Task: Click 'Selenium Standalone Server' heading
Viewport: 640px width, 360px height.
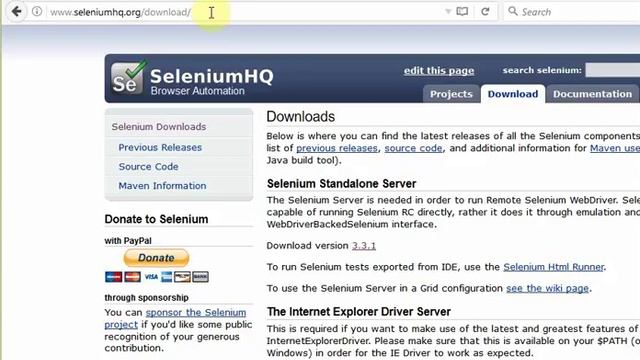Action: tap(341, 184)
